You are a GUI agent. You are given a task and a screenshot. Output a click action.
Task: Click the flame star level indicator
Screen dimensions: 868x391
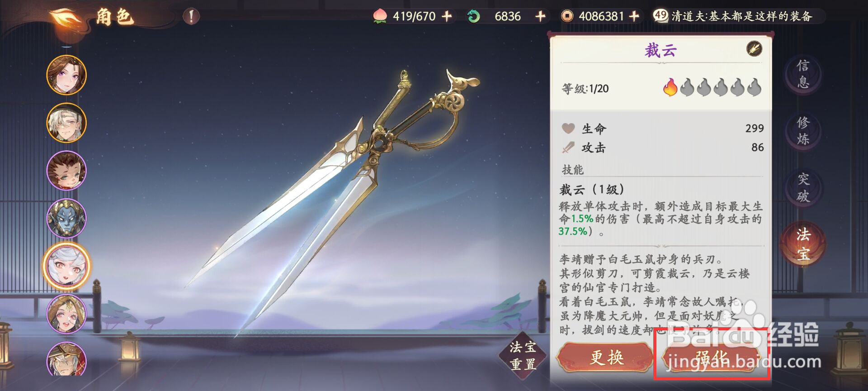(712, 87)
